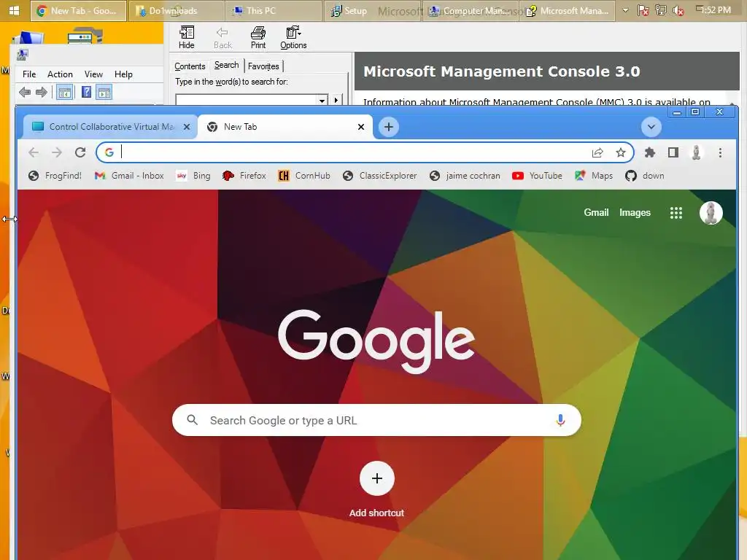
Task: Open Chrome extensions puzzle icon
Action: 650,152
